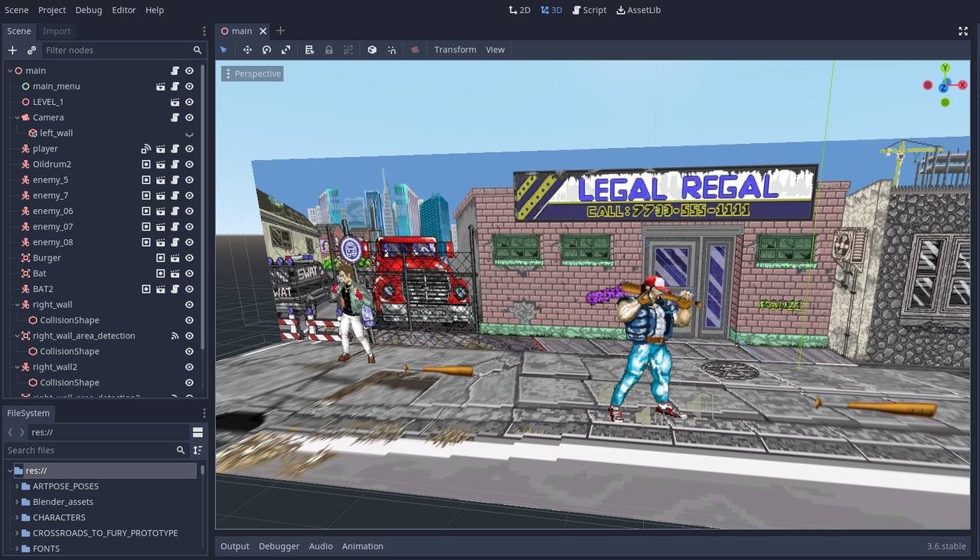Enable snap mode with the magnet icon
The width and height of the screenshot is (980, 560).
pyautogui.click(x=392, y=49)
